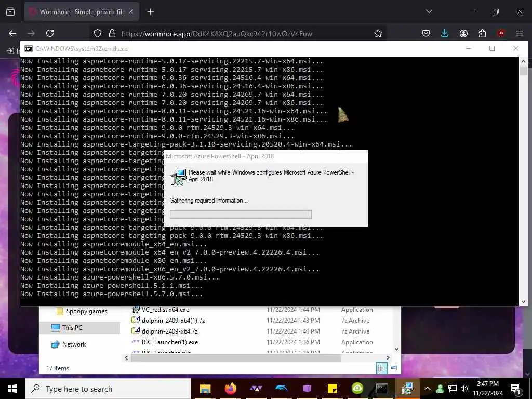Open Firefox View recent browsing
Image resolution: width=532 pixels, height=399 pixels.
(10, 12)
